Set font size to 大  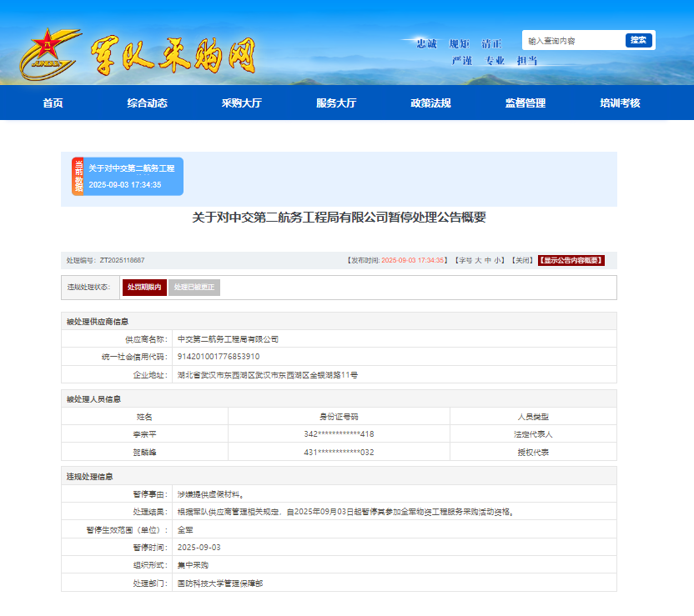click(x=478, y=260)
